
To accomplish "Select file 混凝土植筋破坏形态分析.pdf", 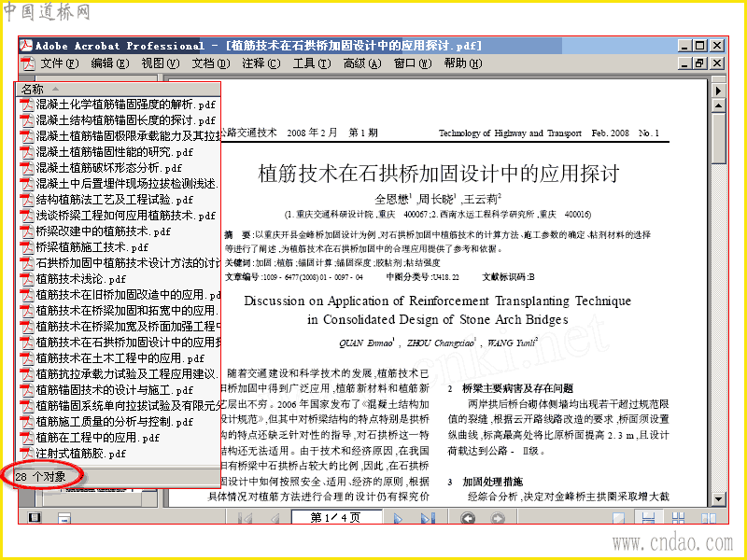I will (x=109, y=168).
